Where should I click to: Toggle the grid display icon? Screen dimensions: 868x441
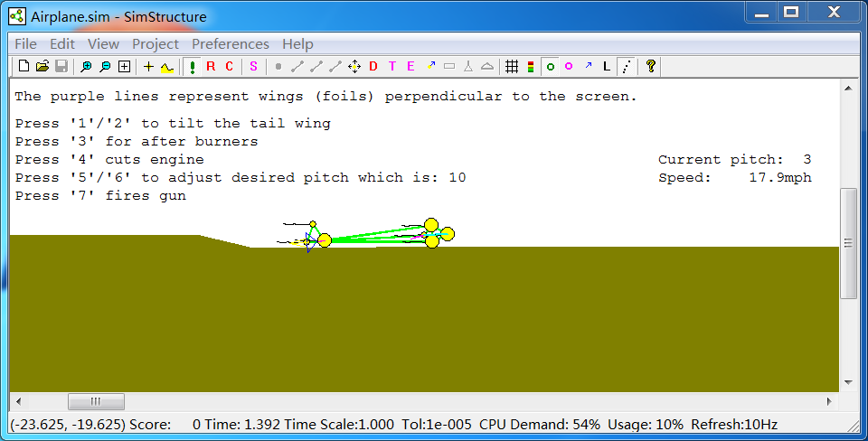(x=511, y=66)
